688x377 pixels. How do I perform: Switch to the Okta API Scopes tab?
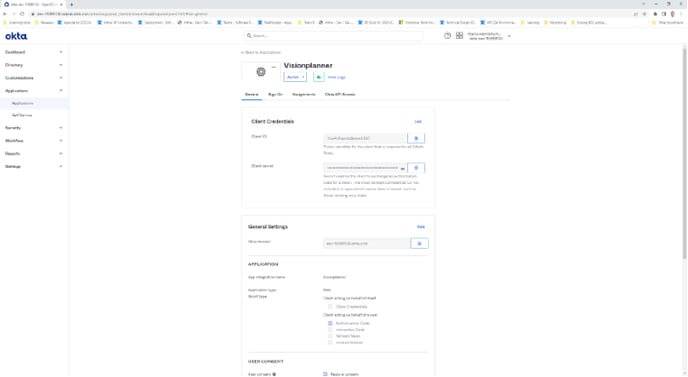click(x=340, y=94)
